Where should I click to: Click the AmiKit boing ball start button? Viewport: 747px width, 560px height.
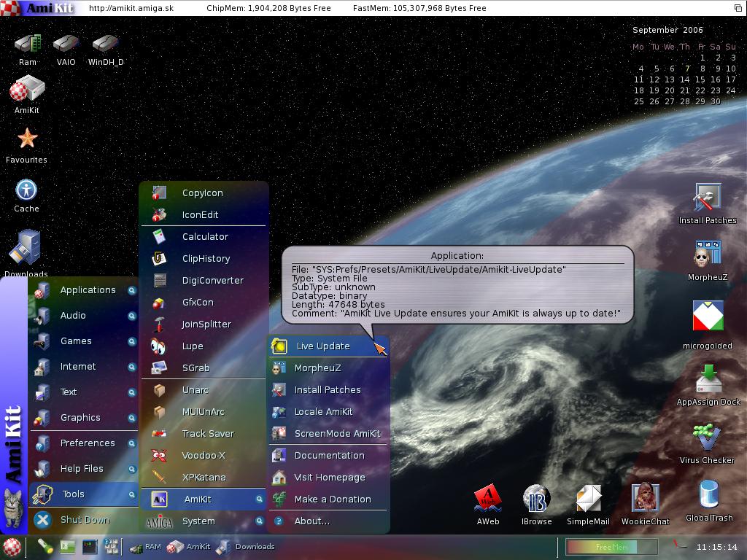coord(12,547)
